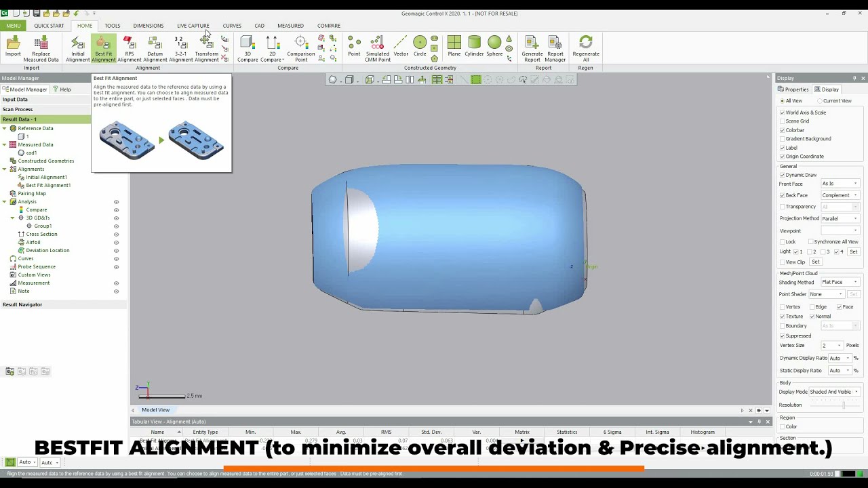The height and width of the screenshot is (488, 868).
Task: Toggle the Dynamic Draw checkbox
Action: click(x=783, y=175)
